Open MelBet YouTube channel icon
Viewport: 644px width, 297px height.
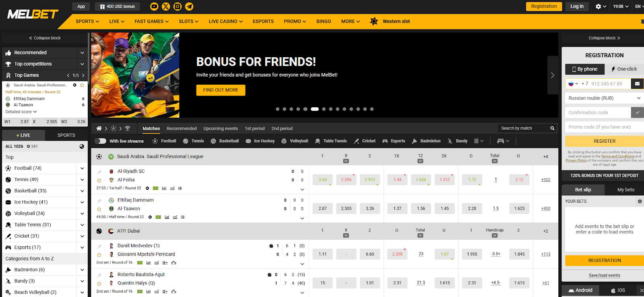pos(154,6)
